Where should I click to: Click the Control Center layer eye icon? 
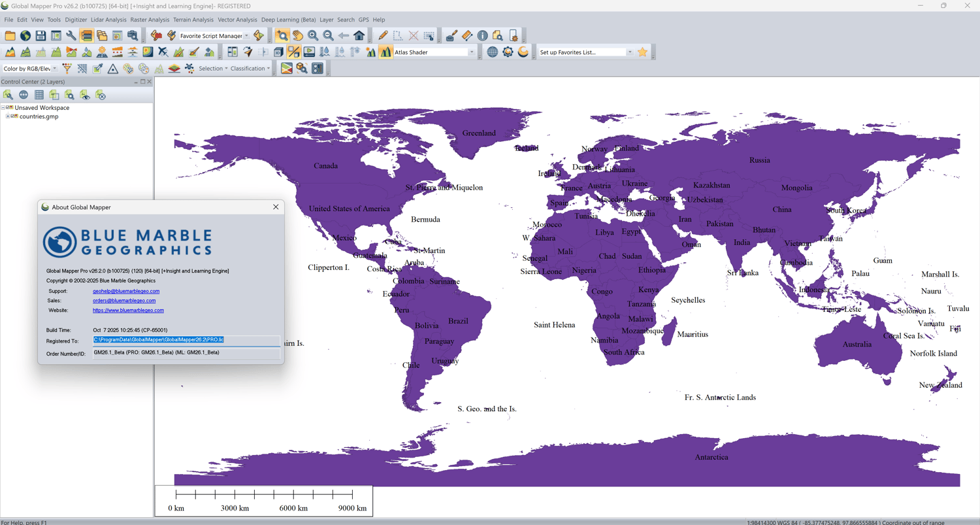[x=85, y=95]
